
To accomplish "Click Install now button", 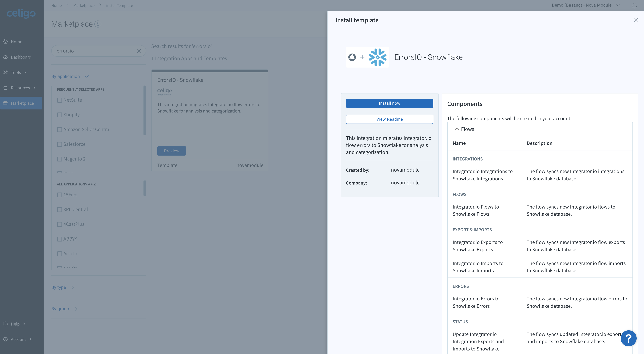I will [x=389, y=103].
